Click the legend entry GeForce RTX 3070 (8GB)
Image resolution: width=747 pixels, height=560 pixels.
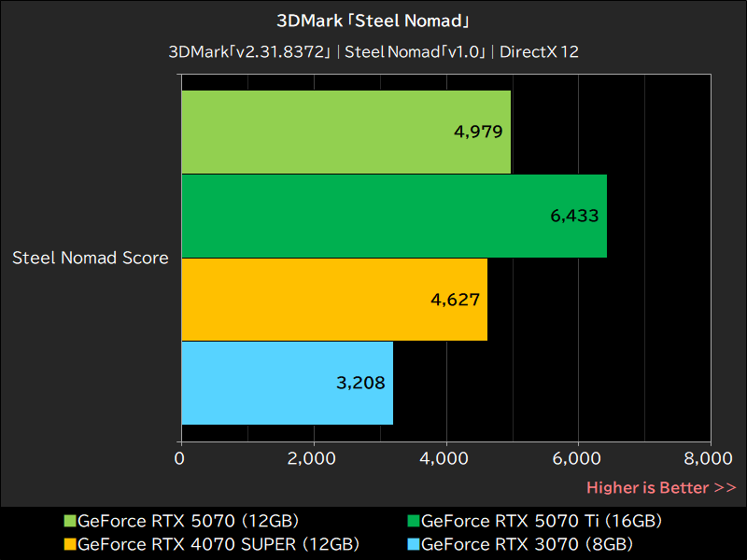pyautogui.click(x=528, y=544)
